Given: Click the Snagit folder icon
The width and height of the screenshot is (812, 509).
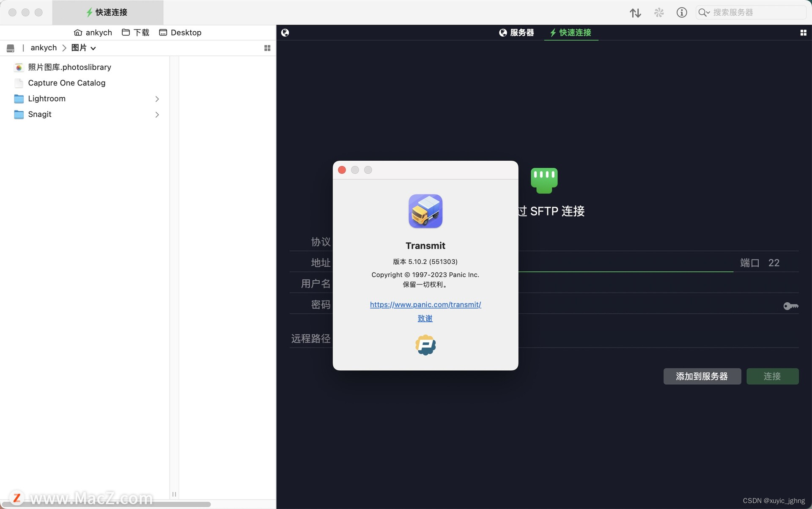Looking at the screenshot, I should point(19,115).
